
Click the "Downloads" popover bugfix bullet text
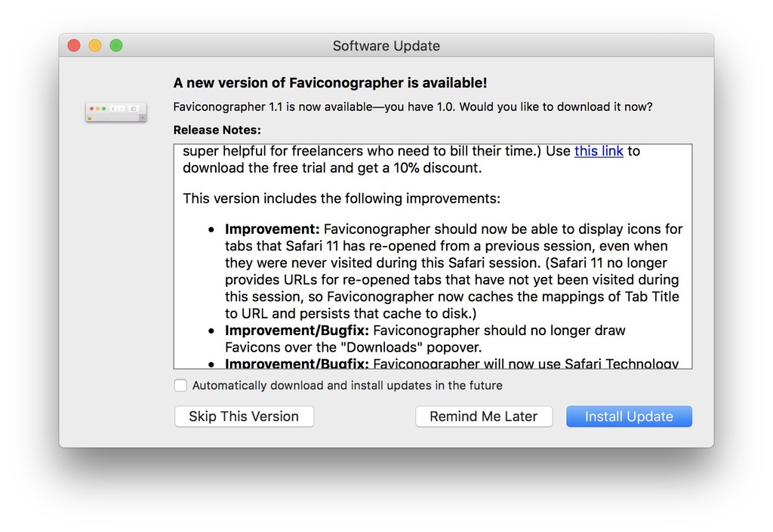click(x=425, y=339)
